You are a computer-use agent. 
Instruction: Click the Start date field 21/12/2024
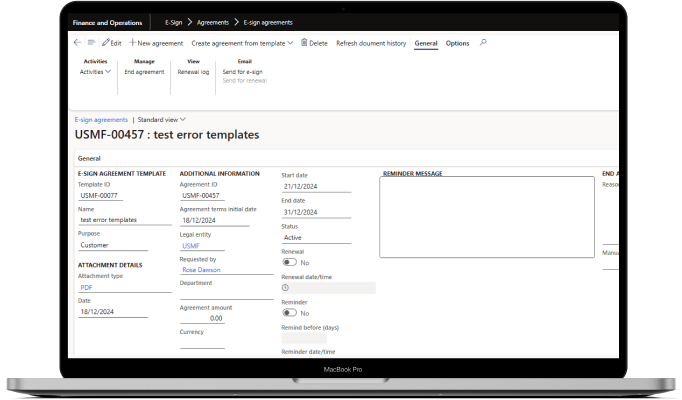[x=316, y=187]
